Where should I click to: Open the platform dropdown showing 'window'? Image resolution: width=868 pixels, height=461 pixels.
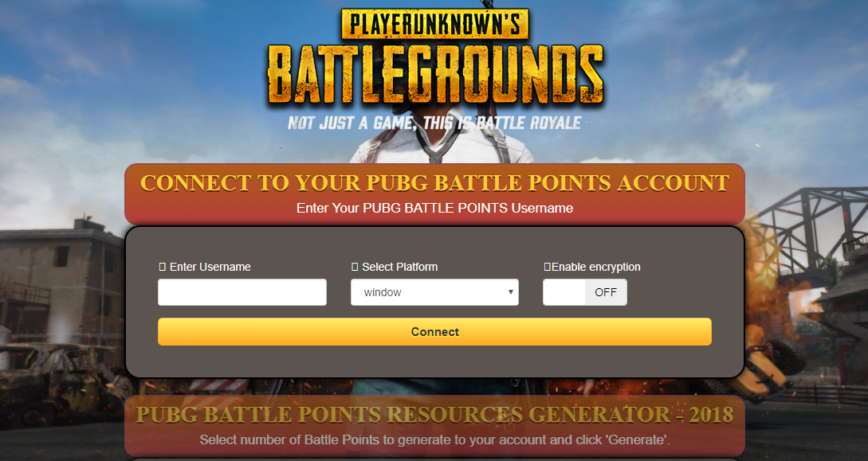[x=434, y=292]
